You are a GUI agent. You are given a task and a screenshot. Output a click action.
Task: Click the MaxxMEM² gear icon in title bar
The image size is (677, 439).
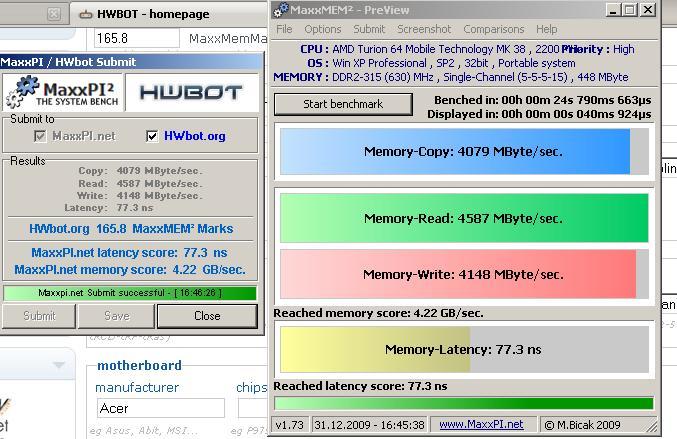[x=281, y=9]
